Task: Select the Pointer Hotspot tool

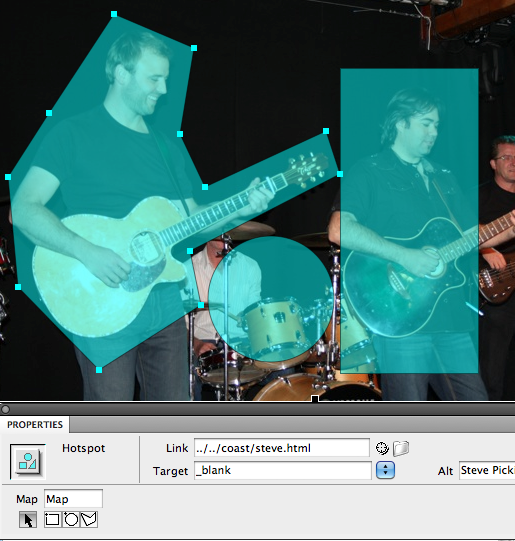Action: pyautogui.click(x=28, y=520)
